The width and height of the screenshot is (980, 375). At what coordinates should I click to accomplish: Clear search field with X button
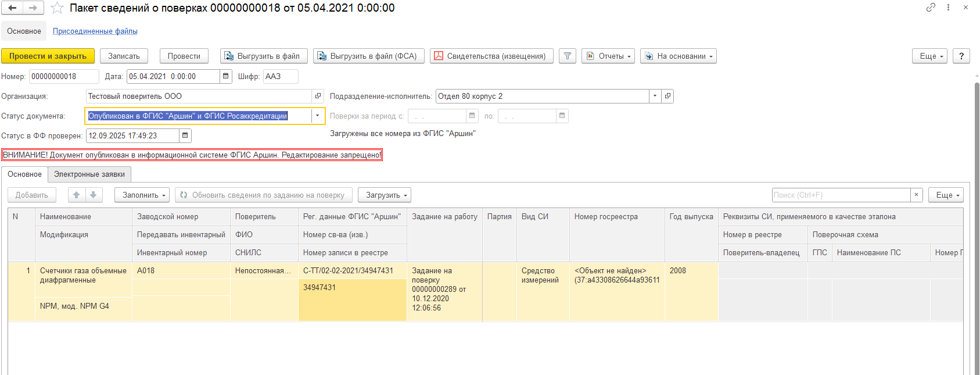pyautogui.click(x=916, y=195)
